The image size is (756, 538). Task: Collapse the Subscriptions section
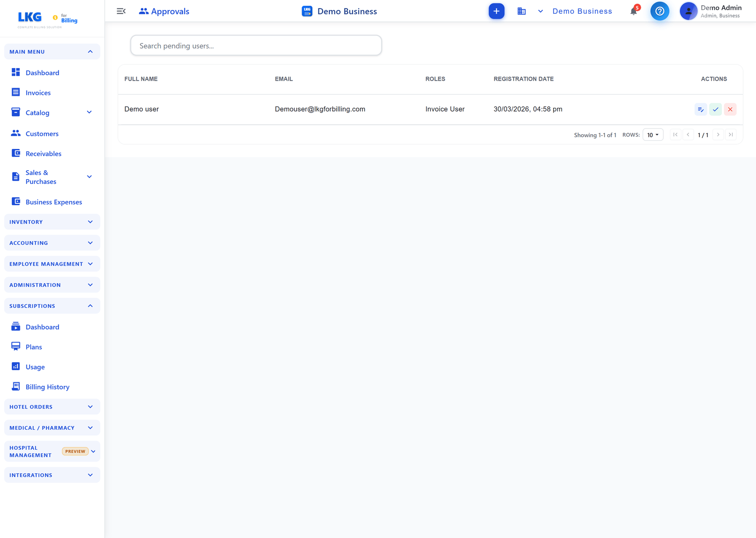(52, 306)
